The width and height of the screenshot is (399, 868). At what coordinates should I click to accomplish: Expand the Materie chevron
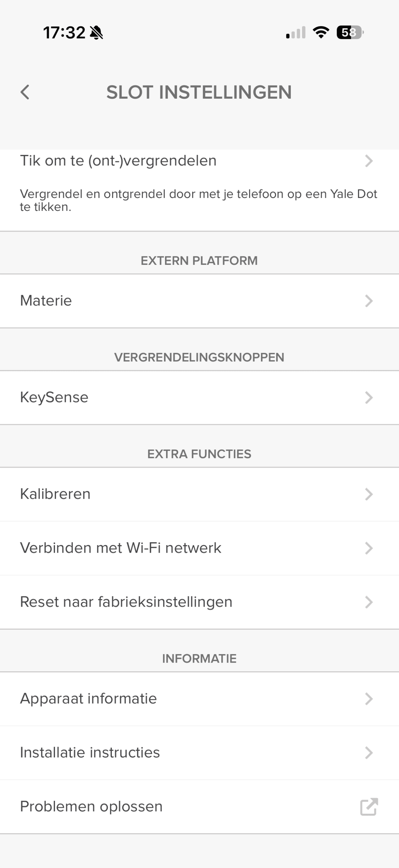pyautogui.click(x=369, y=301)
